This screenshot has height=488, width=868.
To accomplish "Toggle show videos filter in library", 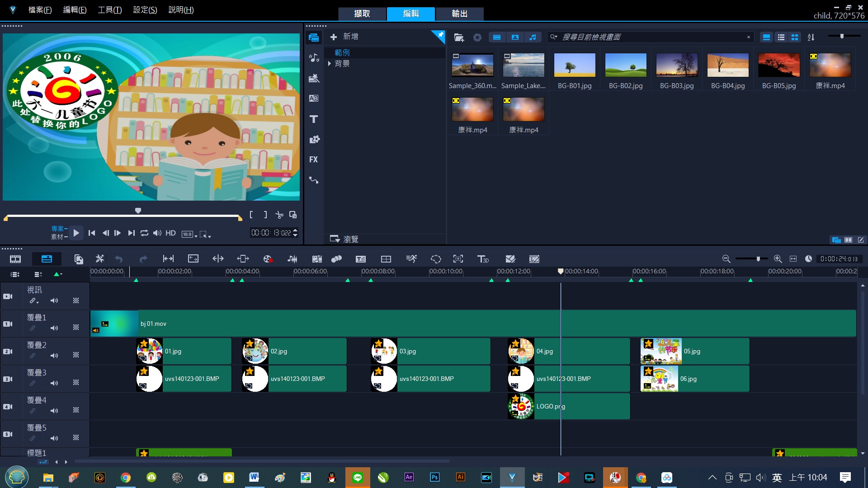I will click(x=497, y=38).
